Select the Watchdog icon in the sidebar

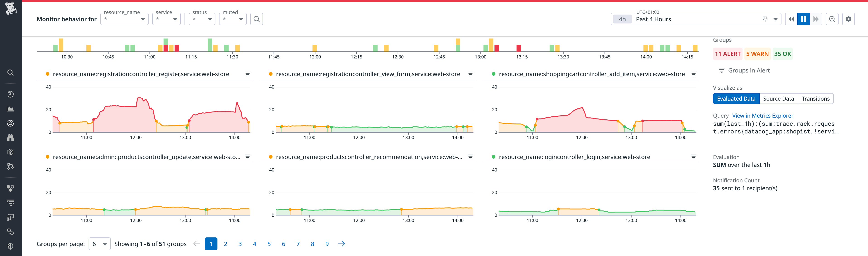point(10,123)
